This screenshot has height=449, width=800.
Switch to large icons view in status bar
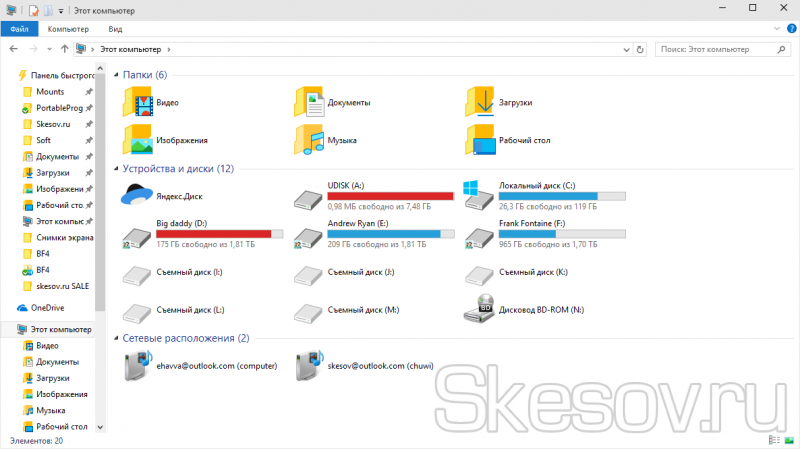pos(788,439)
